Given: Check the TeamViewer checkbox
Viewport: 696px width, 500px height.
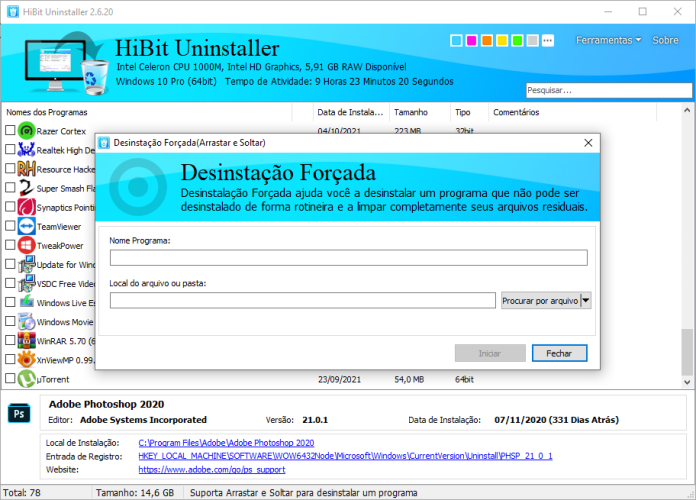Looking at the screenshot, I should point(10,226).
